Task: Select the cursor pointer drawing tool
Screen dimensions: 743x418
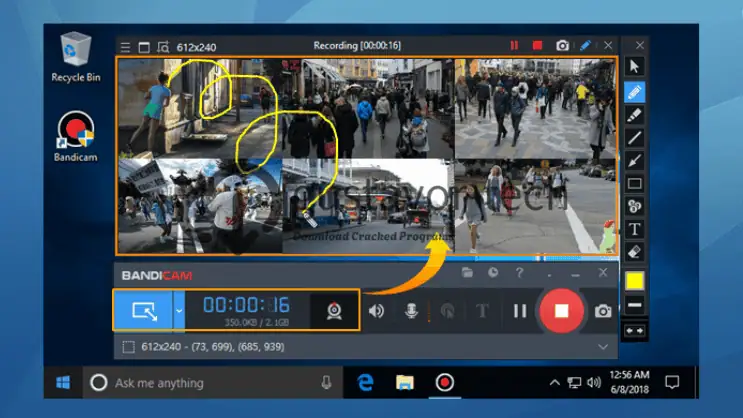Action: [634, 66]
